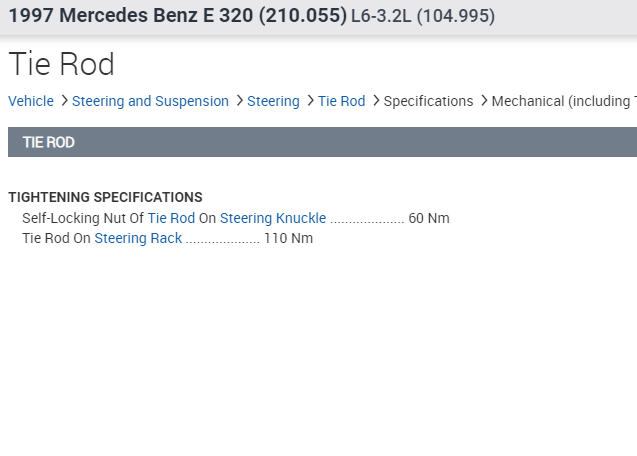
Task: Select the Tie Rod breadcrumb link
Action: tap(341, 101)
